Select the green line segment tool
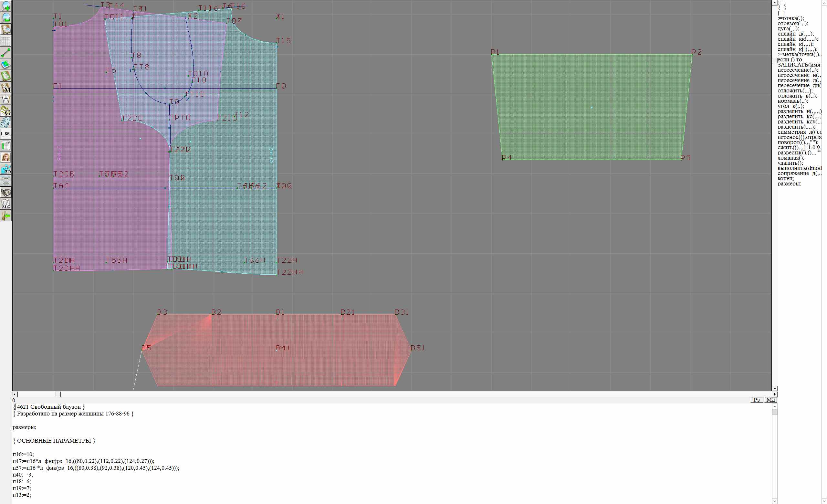 pos(6,53)
